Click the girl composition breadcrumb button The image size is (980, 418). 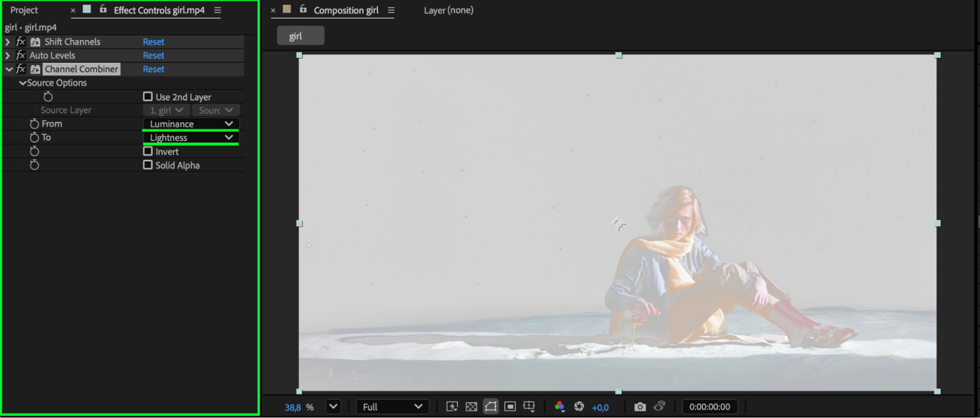point(300,36)
